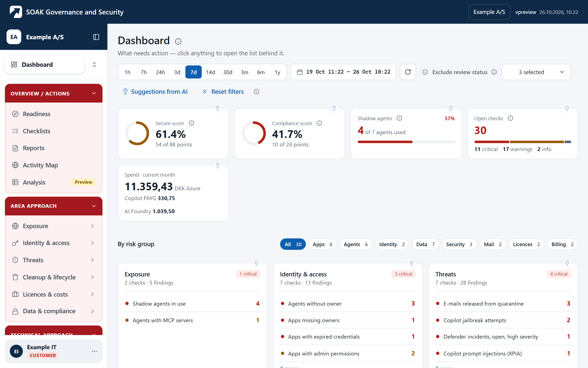Click the Shadow agents usage bar
588x368 pixels.
406,142
